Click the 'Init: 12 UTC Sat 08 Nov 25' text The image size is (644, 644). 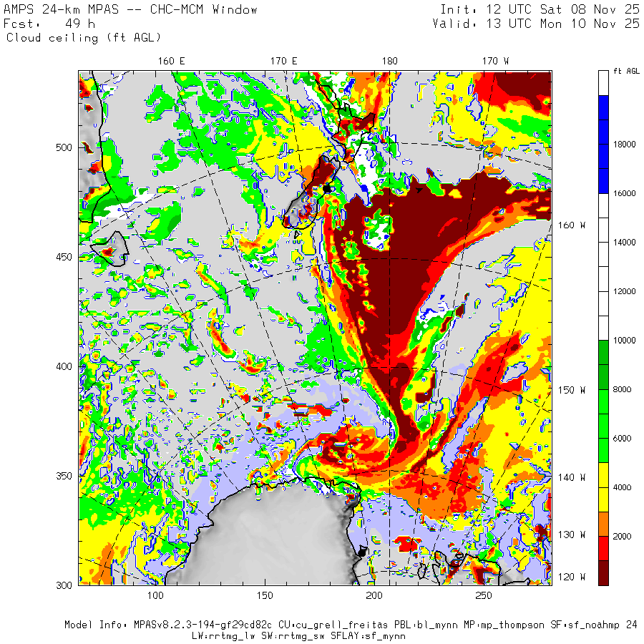point(540,9)
